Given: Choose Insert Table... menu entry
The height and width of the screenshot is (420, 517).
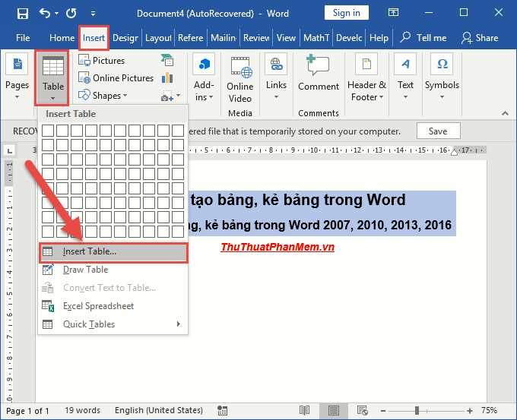Looking at the screenshot, I should pyautogui.click(x=113, y=252).
